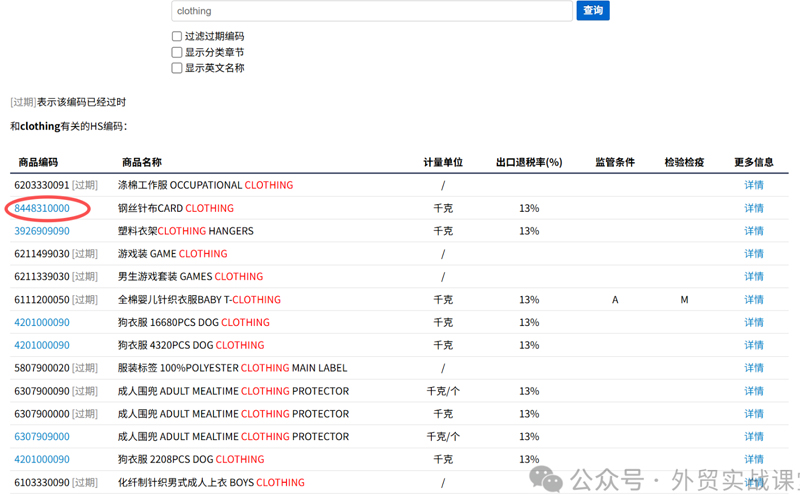Image resolution: width=800 pixels, height=495 pixels.
Task: Open code 4201000090 for 16680PCS dog clothing
Action: click(x=42, y=322)
